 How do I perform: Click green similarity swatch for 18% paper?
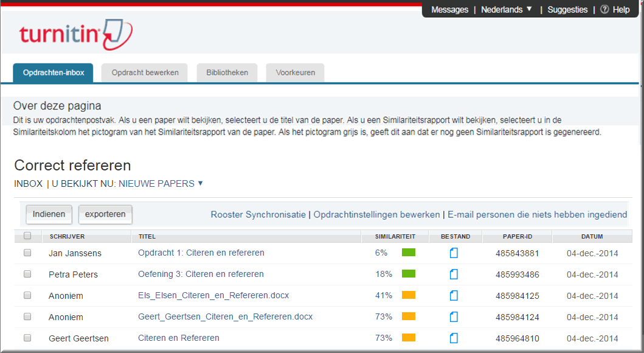[x=409, y=274]
